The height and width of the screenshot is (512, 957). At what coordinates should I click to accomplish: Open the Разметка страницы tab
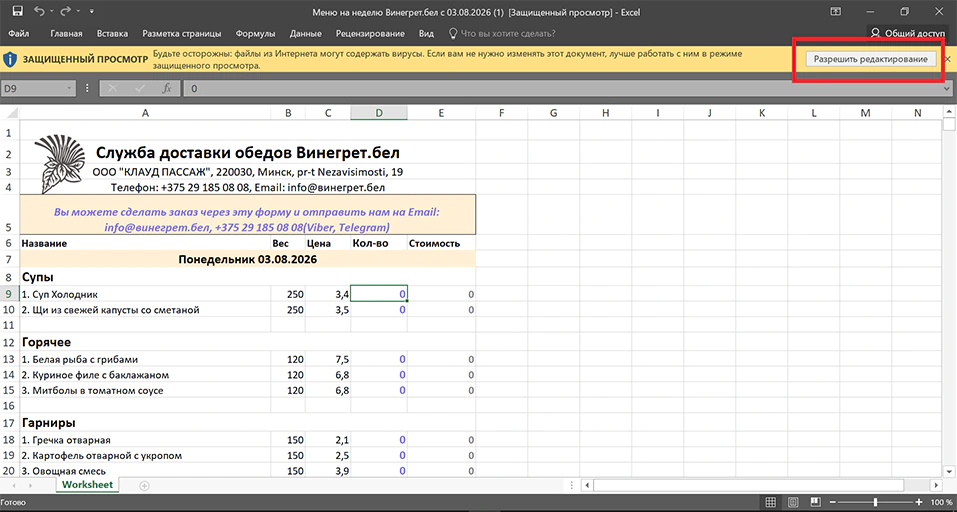(x=182, y=34)
